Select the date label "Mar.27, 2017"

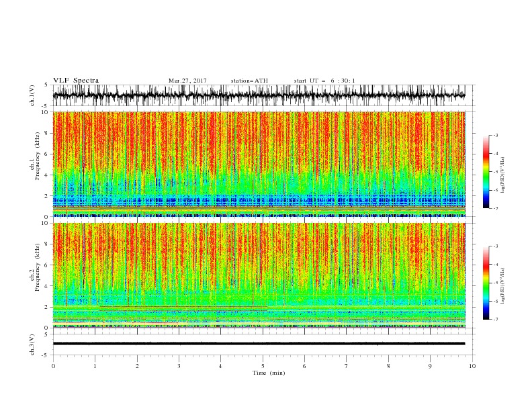click(187, 81)
